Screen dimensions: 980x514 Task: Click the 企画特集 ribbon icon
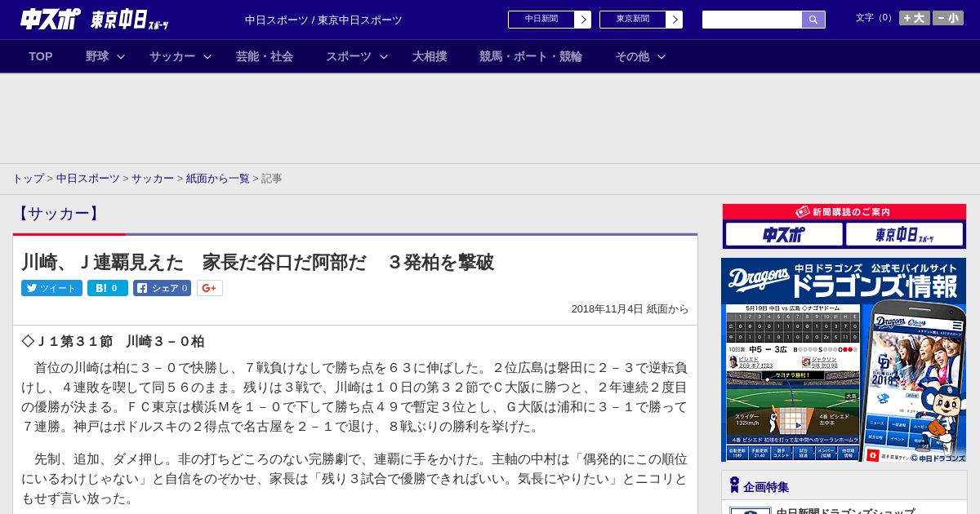[734, 485]
